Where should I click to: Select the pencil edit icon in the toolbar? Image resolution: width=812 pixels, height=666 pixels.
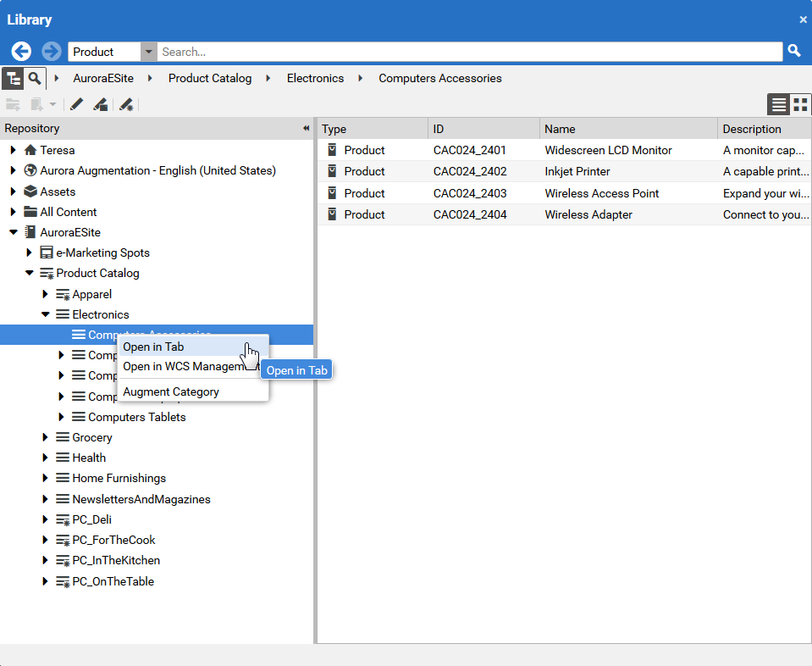pos(76,104)
